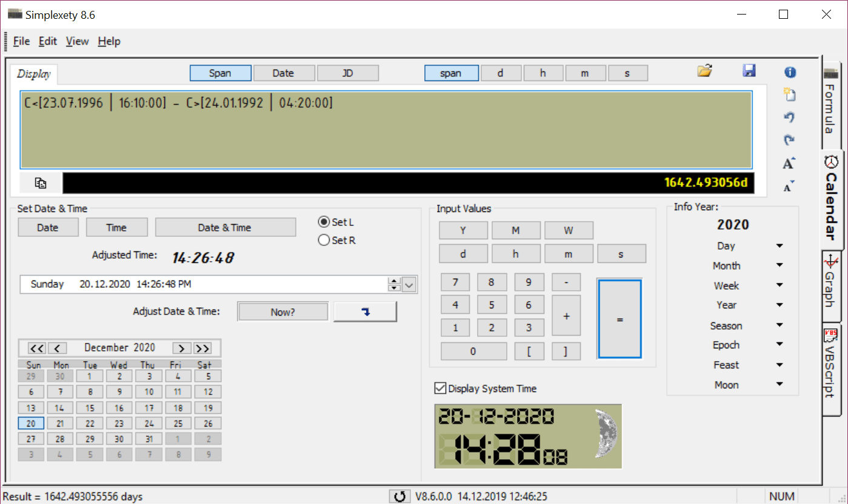Image resolution: width=848 pixels, height=504 pixels.
Task: Click the Time button under Set Date & Time
Action: coord(116,228)
